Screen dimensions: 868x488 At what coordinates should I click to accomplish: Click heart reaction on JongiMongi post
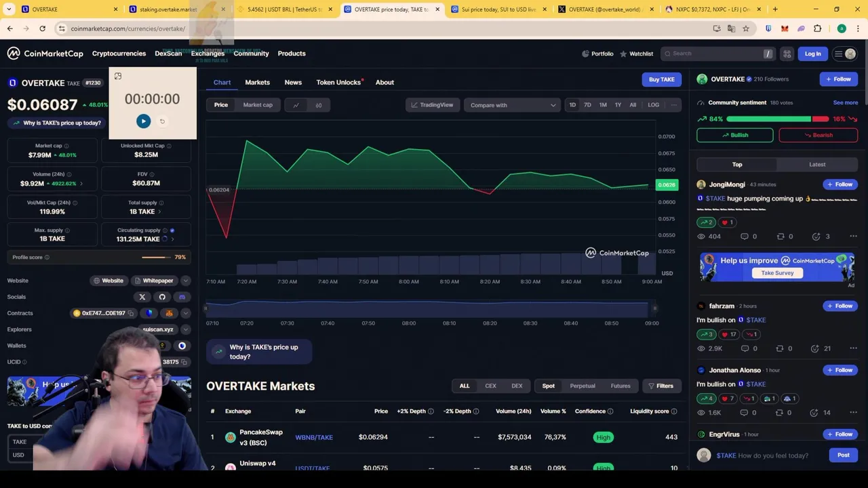pyautogui.click(x=727, y=222)
